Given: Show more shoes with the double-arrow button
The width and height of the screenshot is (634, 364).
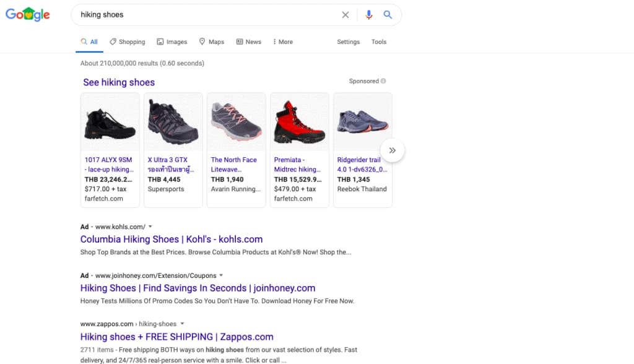Looking at the screenshot, I should (392, 150).
